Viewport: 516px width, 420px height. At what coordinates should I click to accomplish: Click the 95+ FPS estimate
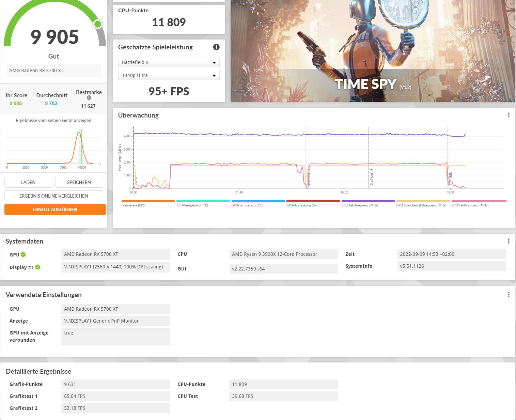169,91
